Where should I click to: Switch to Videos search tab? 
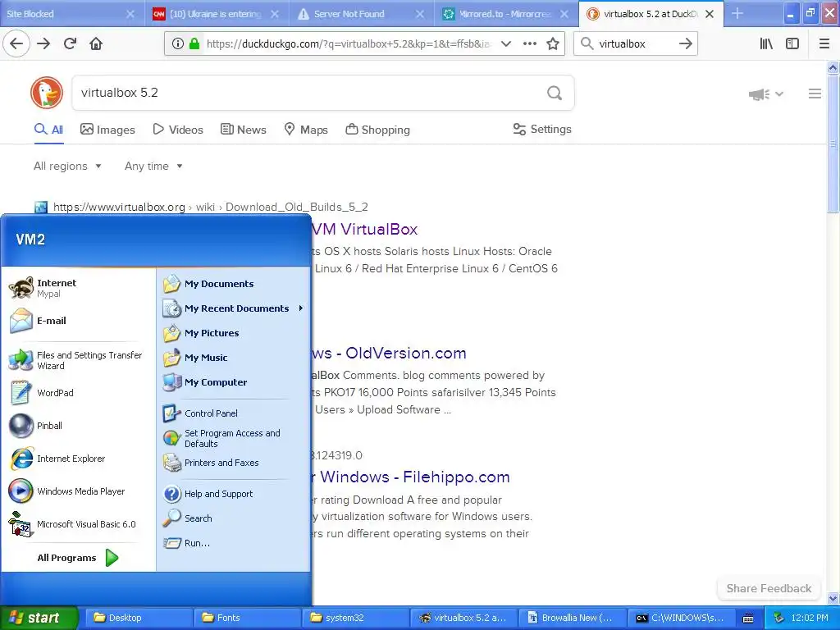click(x=178, y=130)
